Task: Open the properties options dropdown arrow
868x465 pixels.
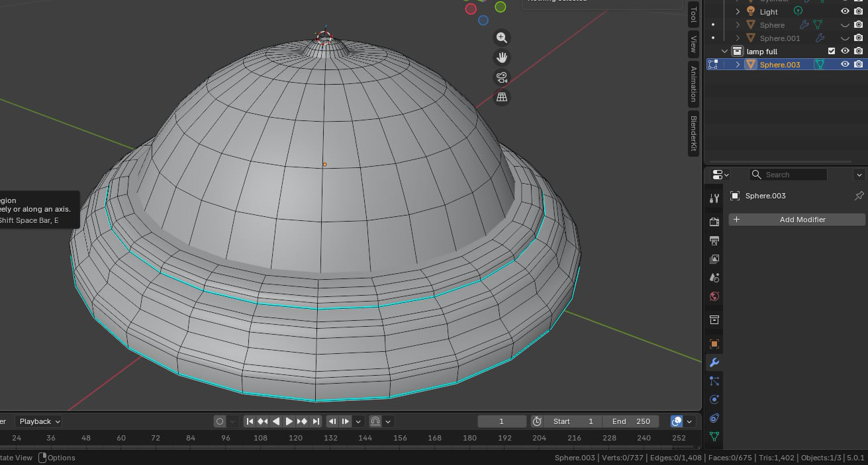Action: (859, 175)
